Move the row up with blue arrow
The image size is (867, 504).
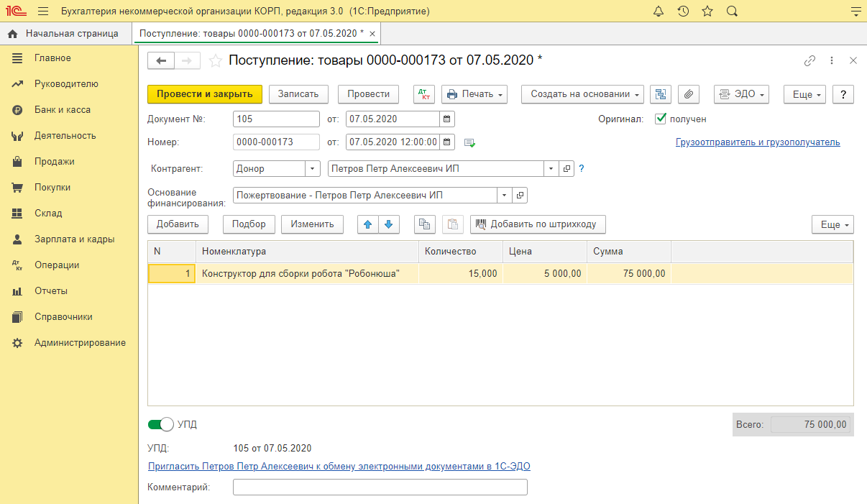pyautogui.click(x=368, y=224)
